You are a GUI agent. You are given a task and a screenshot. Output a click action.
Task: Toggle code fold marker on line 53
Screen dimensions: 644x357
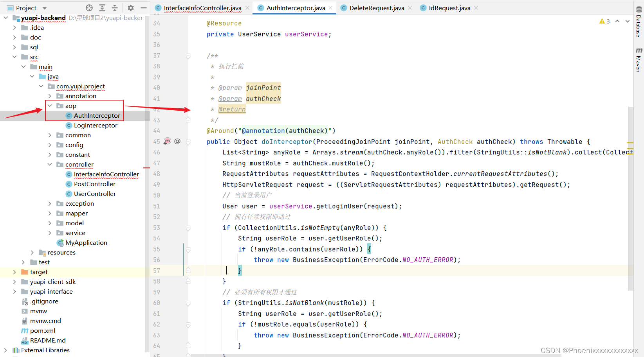click(188, 228)
